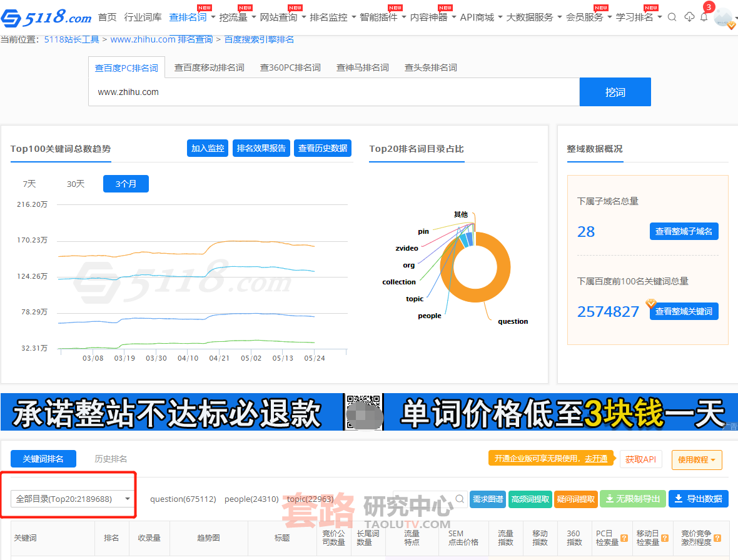Select the 3个月 time range
Screen dimensions: 738x560
point(126,184)
